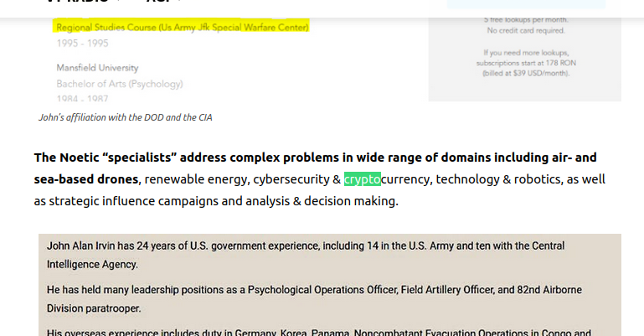Click bold text "The Noetic “specialists”"

click(106, 158)
